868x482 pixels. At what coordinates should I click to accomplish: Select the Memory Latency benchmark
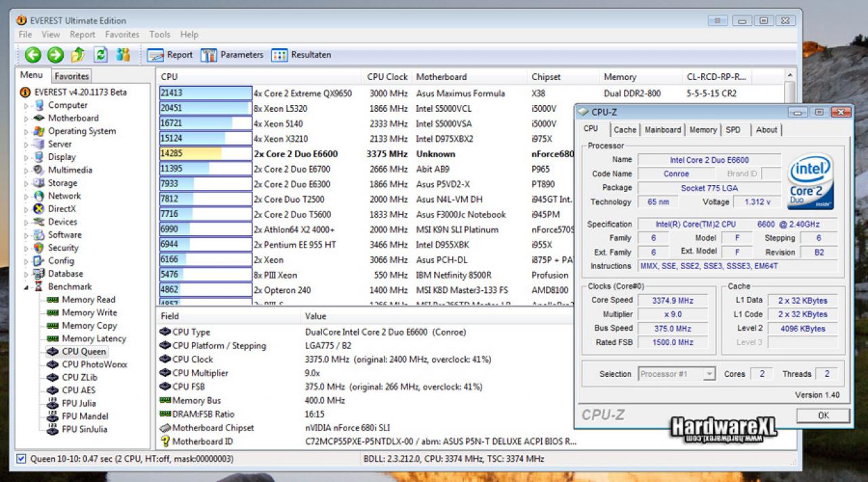tap(94, 338)
